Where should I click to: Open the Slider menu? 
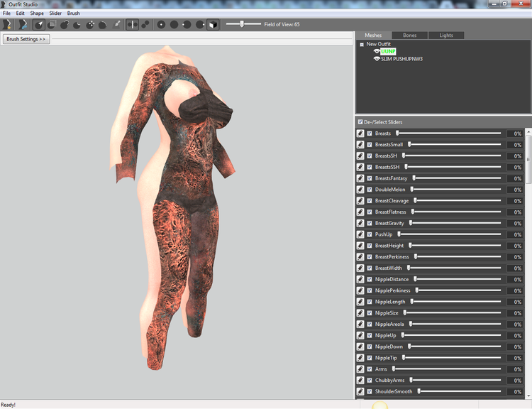55,13
